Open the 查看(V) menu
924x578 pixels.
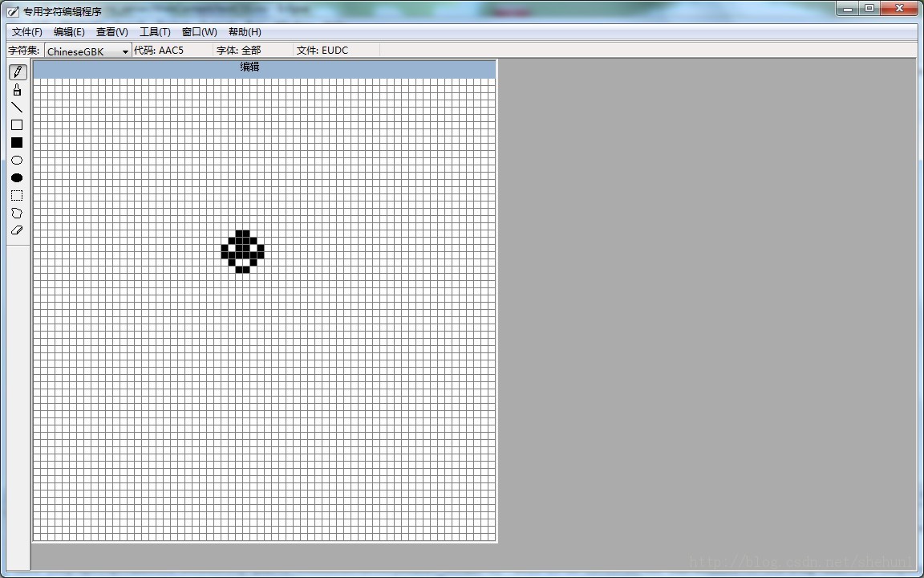coord(111,32)
